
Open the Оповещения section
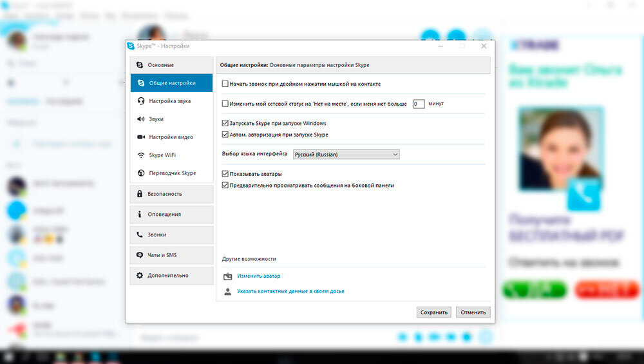pos(172,215)
